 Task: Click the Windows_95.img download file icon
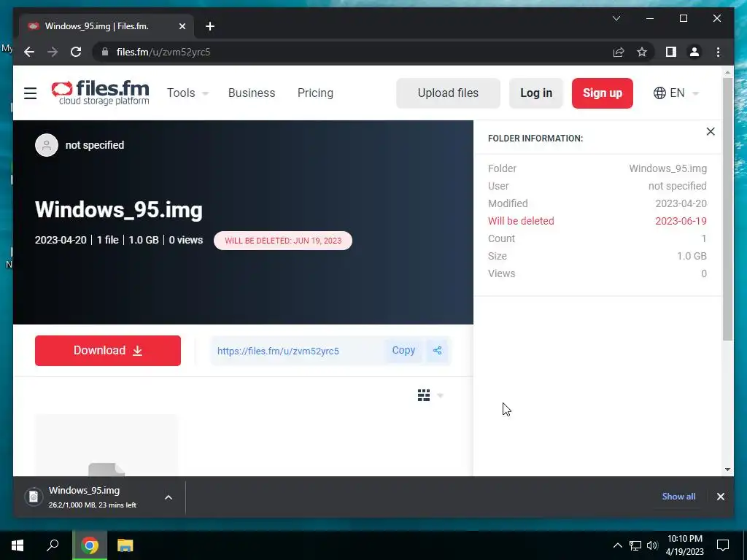pos(34,497)
